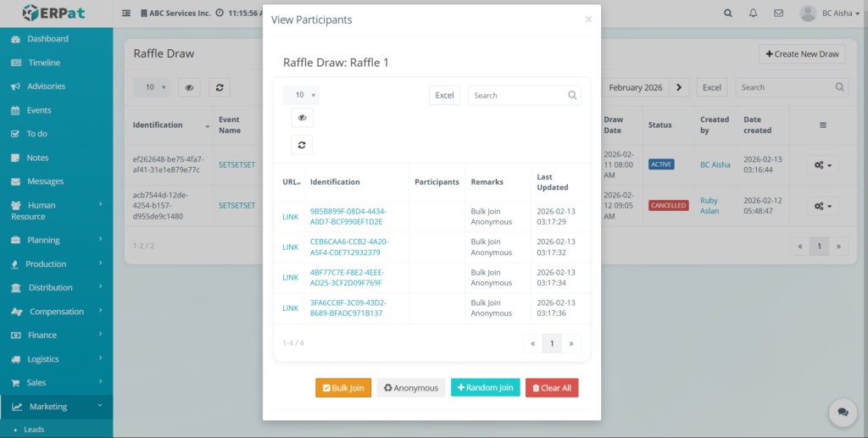The image size is (868, 438).
Task: Open identification 4BF77C7E-F8E2-4EEE link
Action: click(347, 278)
